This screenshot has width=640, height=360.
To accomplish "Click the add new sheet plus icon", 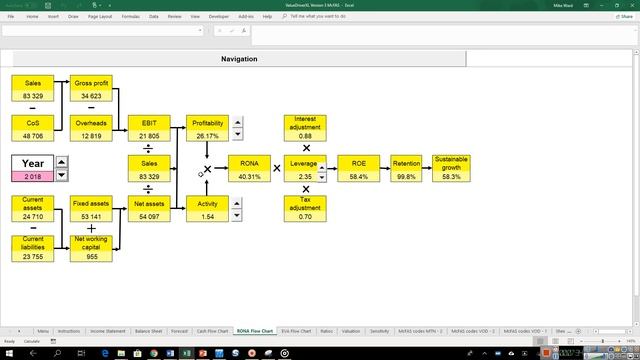I will [x=578, y=331].
